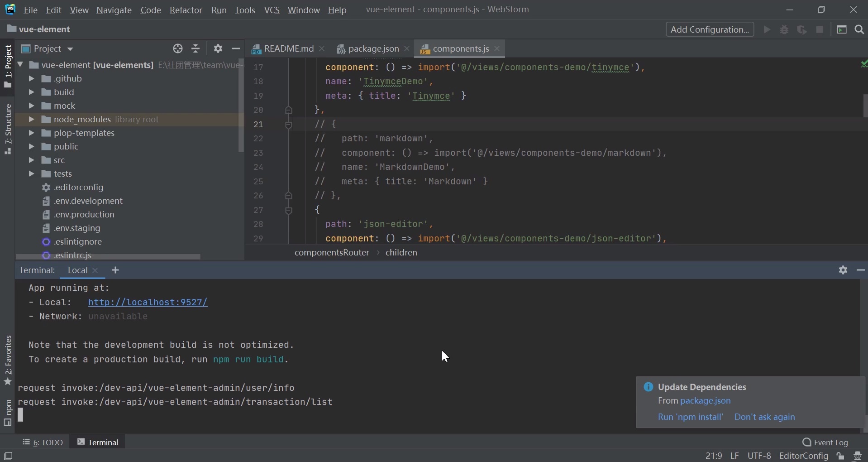Switch to the package.json tab
Viewport: 868px width, 462px height.
pos(374,49)
